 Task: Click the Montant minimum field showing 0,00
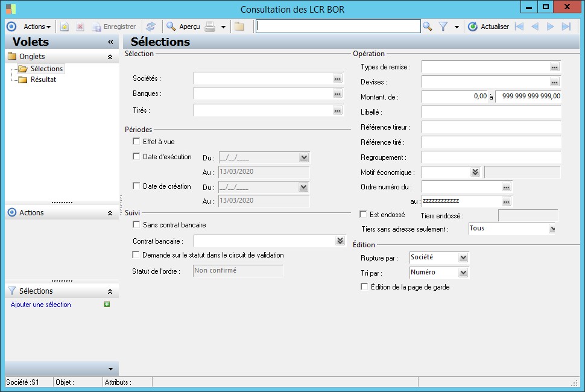455,96
